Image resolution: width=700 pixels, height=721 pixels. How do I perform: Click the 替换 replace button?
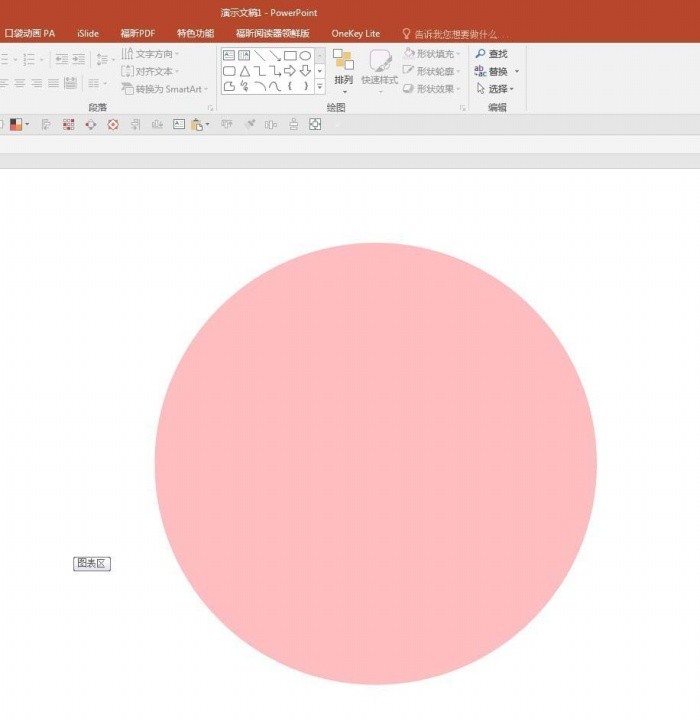click(491, 71)
